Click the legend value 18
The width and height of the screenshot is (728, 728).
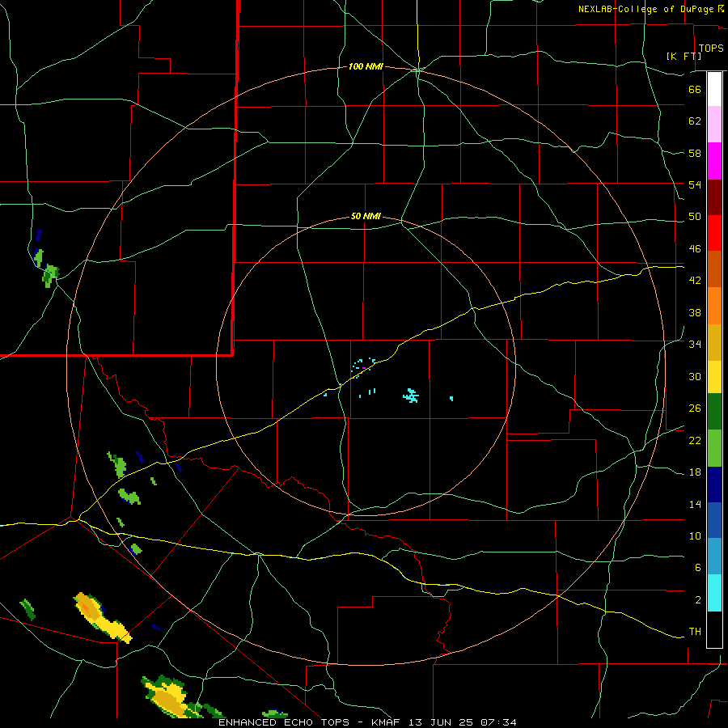pyautogui.click(x=695, y=472)
